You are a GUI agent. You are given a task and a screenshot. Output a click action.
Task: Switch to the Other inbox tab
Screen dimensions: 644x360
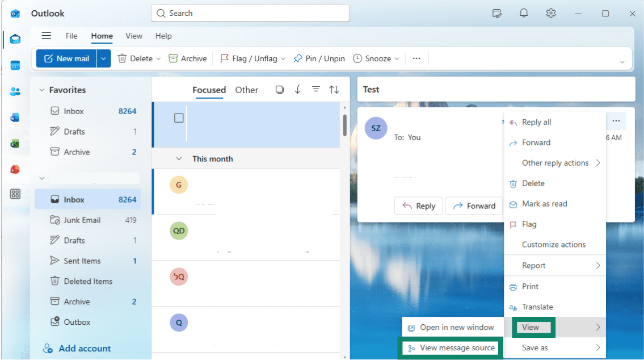[x=246, y=90]
